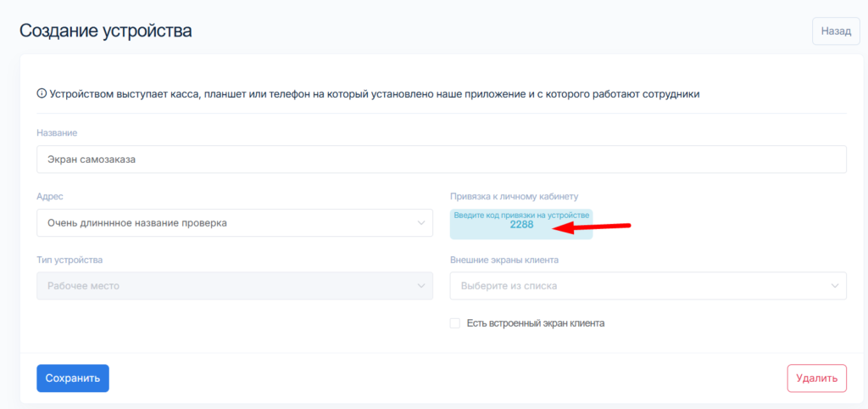Screen dimensions: 868x409
Task: Click the label text Есть встроенный экран клиента
Action: [x=535, y=323]
